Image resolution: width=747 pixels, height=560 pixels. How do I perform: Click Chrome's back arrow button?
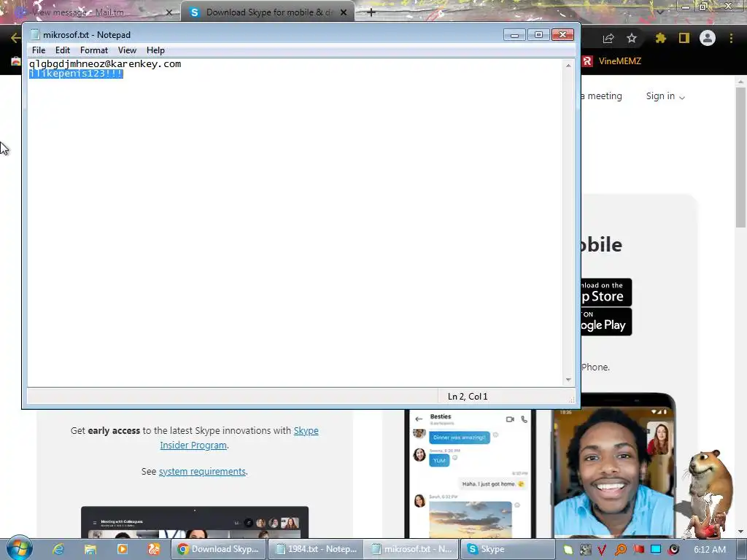16,38
